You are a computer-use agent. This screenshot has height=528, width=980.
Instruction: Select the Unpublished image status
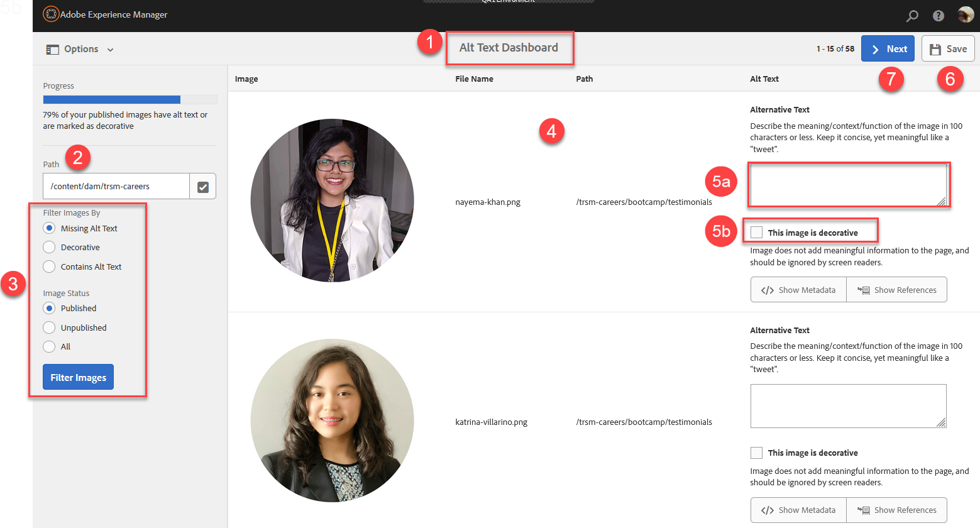49,327
